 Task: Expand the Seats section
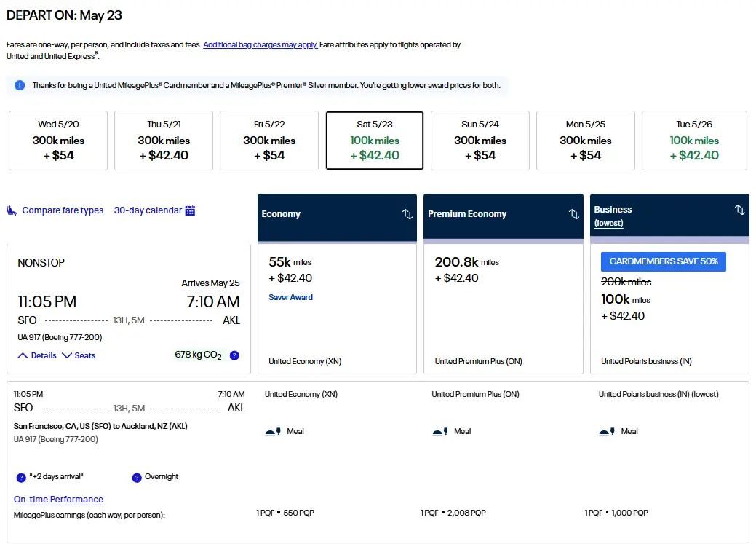point(79,355)
